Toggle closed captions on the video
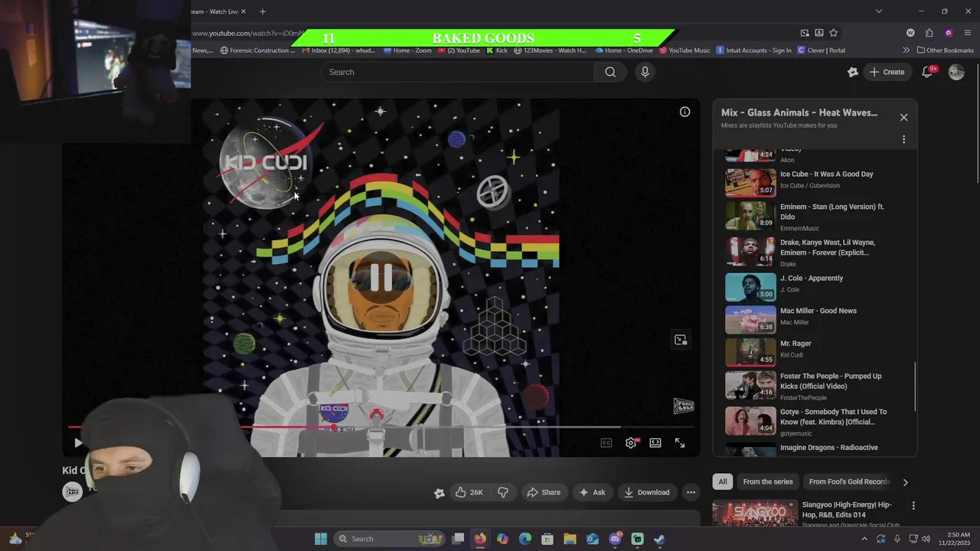Image resolution: width=980 pixels, height=551 pixels. pos(606,443)
